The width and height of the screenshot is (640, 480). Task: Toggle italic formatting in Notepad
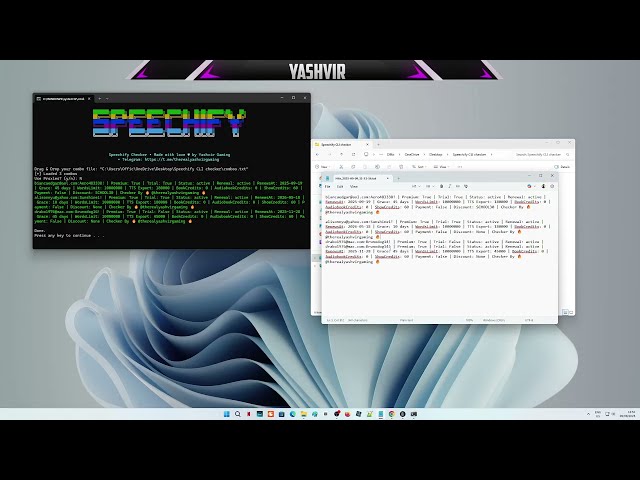(449, 187)
